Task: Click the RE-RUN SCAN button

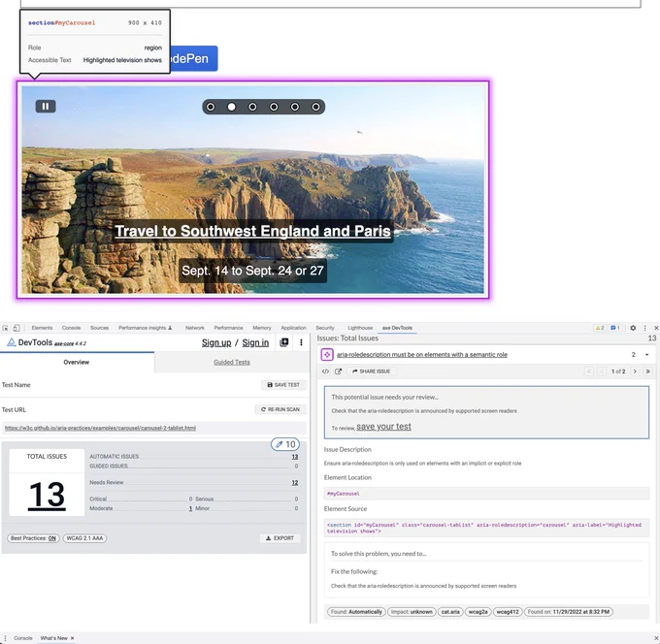Action: [280, 409]
